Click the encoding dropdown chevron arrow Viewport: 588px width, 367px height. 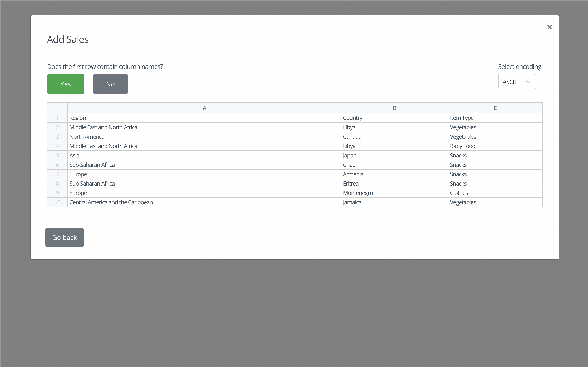click(x=528, y=82)
